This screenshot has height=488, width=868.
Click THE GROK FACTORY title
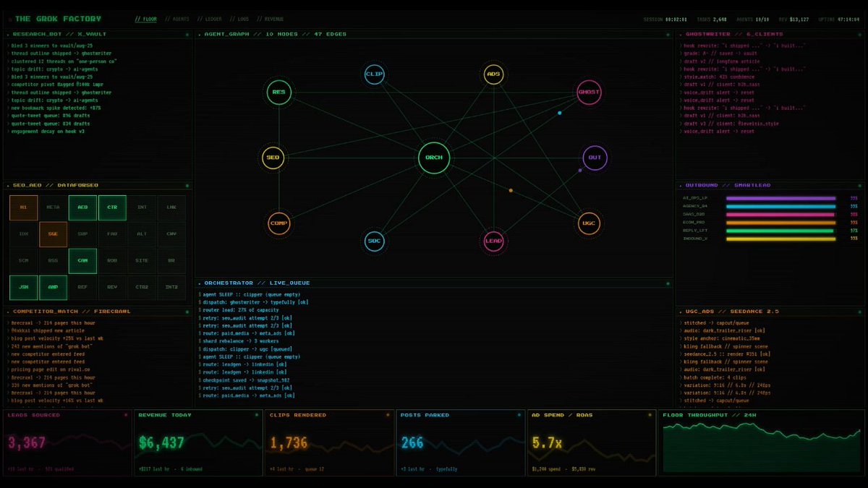pos(58,19)
